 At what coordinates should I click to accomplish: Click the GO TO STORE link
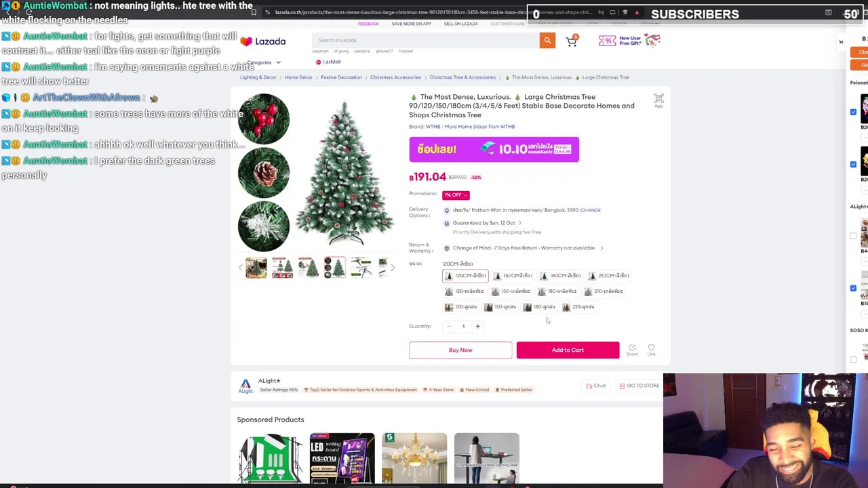639,386
